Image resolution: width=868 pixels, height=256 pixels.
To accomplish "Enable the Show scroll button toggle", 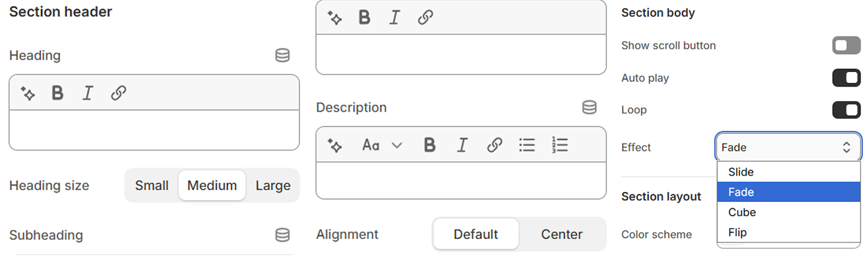I will pos(846,46).
